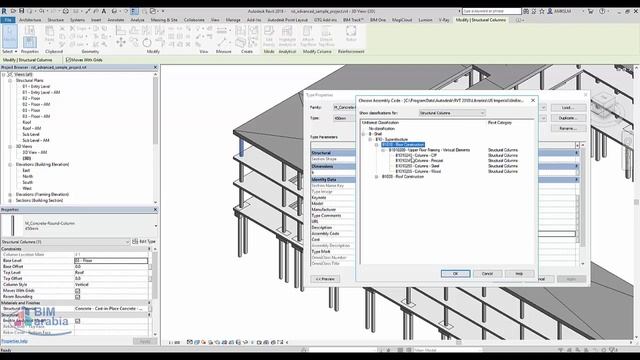The height and width of the screenshot is (360, 640).
Task: Close the Properties palette
Action: 155,209
